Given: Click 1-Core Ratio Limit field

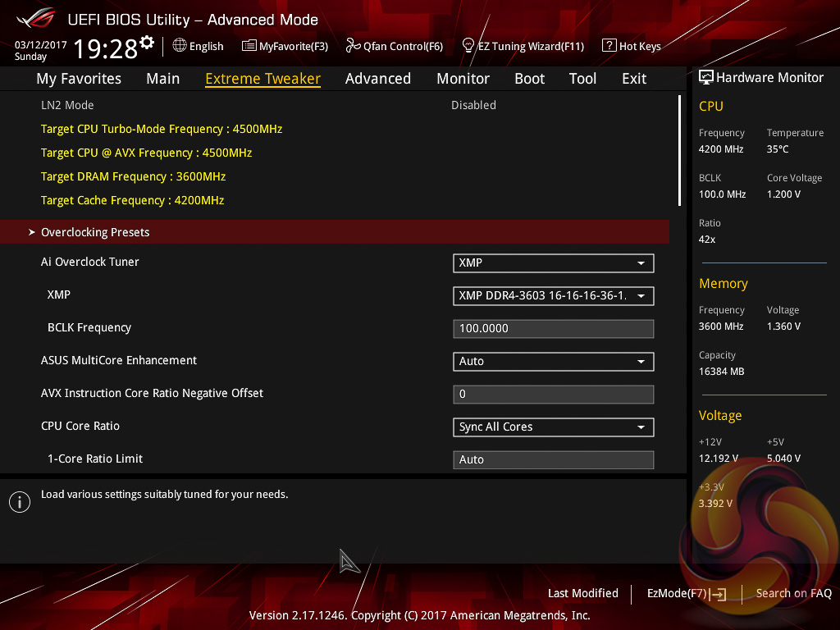Looking at the screenshot, I should (554, 459).
